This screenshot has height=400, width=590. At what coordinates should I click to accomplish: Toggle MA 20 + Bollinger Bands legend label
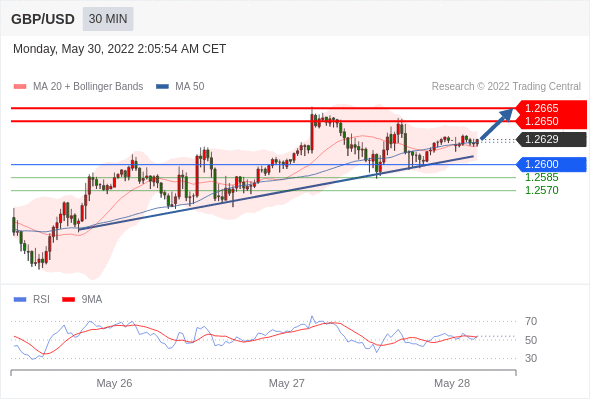pos(88,87)
